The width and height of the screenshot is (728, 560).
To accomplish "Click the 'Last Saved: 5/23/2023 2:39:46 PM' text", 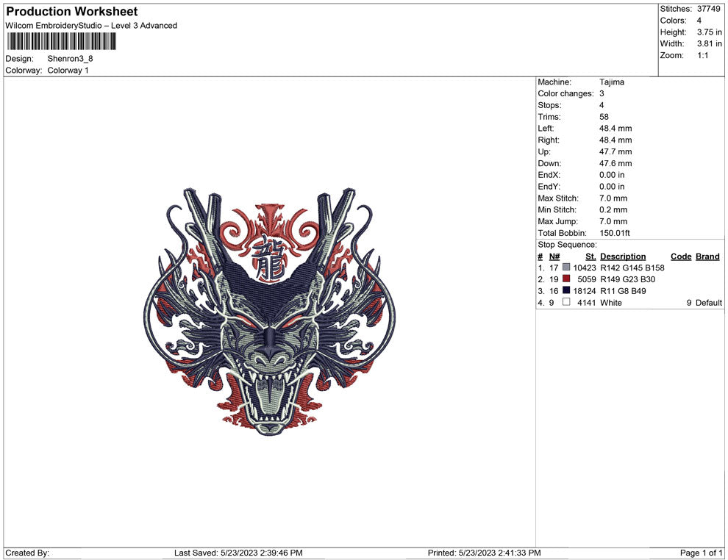I will tap(239, 553).
